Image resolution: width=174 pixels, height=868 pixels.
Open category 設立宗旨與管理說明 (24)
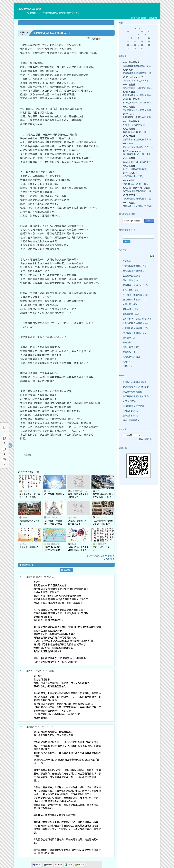tap(134, 266)
